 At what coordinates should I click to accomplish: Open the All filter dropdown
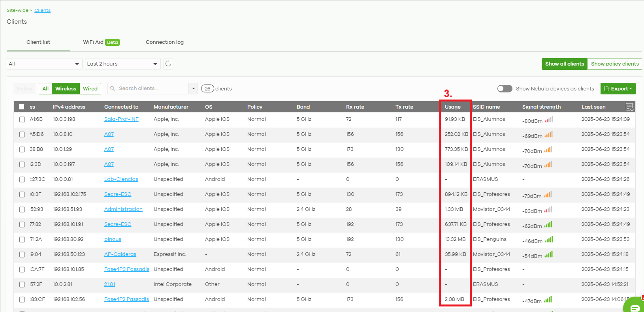45,64
